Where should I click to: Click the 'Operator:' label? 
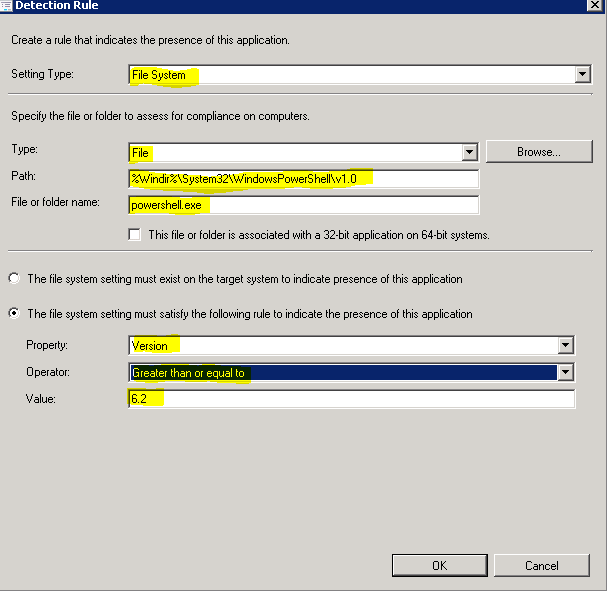tap(48, 372)
